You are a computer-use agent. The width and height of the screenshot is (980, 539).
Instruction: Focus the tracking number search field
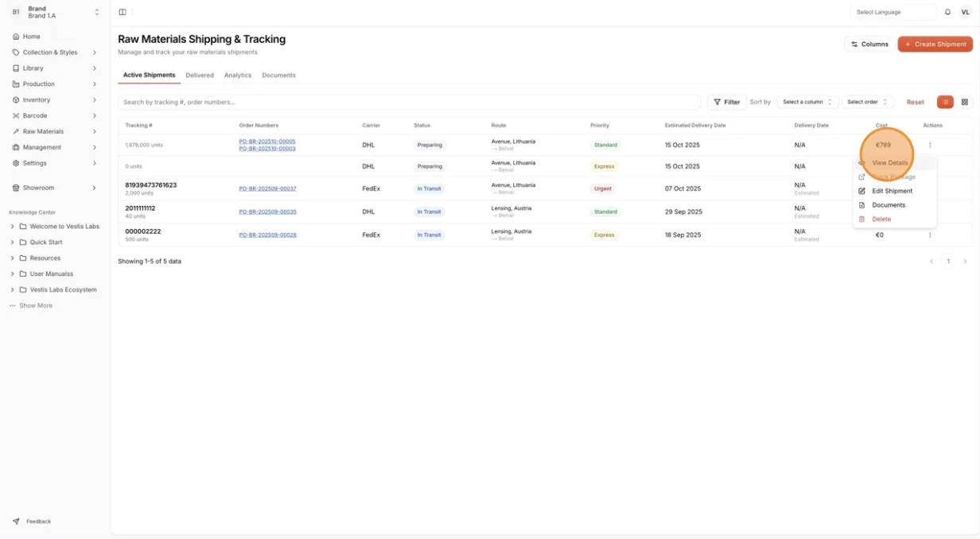pos(409,102)
